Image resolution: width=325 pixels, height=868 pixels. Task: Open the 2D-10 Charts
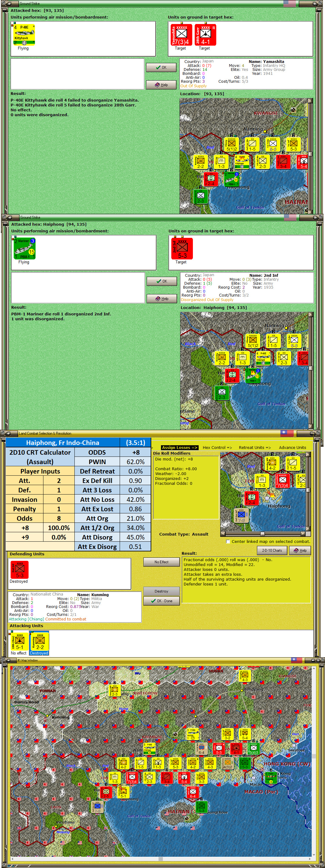pyautogui.click(x=272, y=550)
